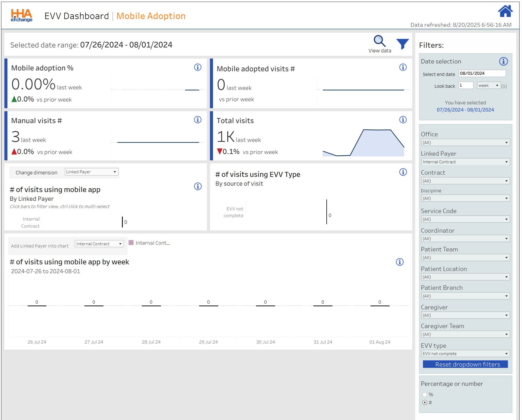The height and width of the screenshot is (420, 522).
Task: Show info for Total visits card
Action: pyautogui.click(x=403, y=120)
